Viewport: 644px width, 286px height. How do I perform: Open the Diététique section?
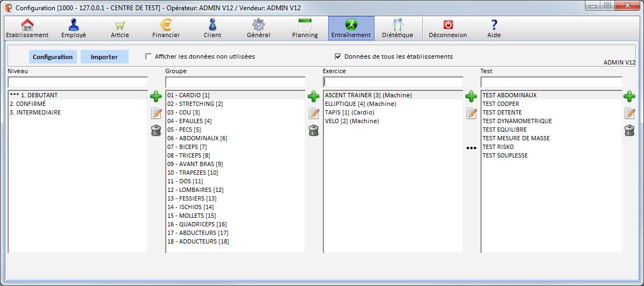pos(397,28)
